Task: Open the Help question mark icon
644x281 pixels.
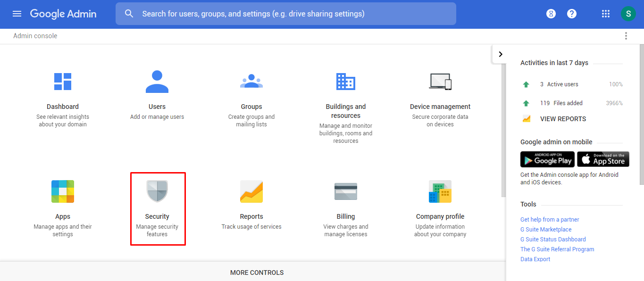Action: tap(572, 14)
